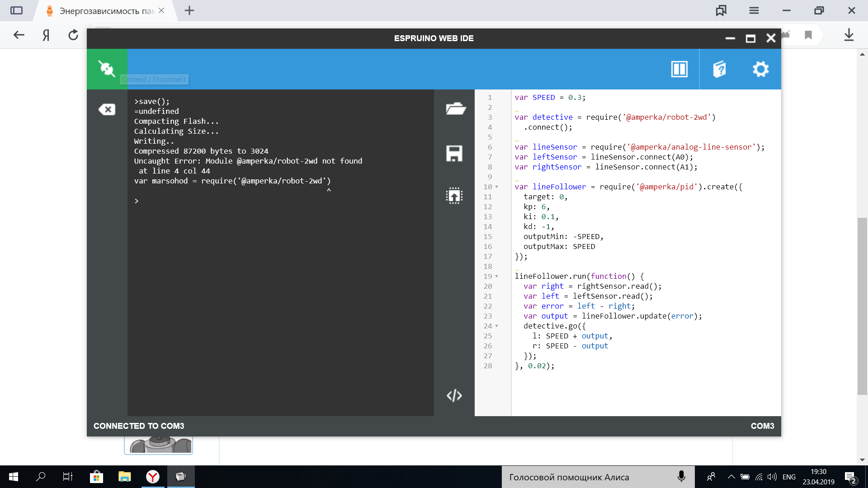Viewport: 868px width, 488px height.
Task: Close the Espruino Web IDE window
Action: click(771, 38)
